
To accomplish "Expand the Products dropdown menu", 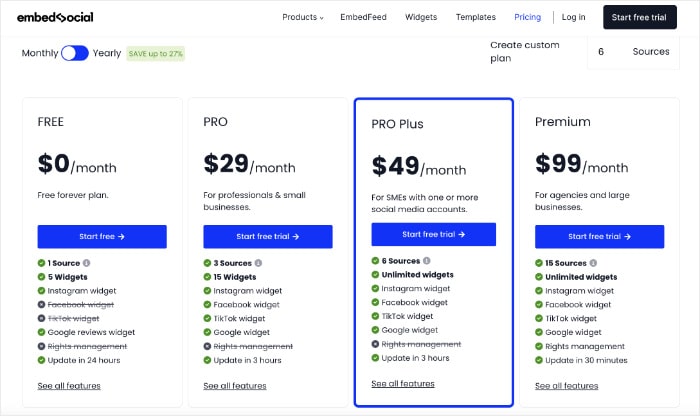I will click(x=303, y=17).
